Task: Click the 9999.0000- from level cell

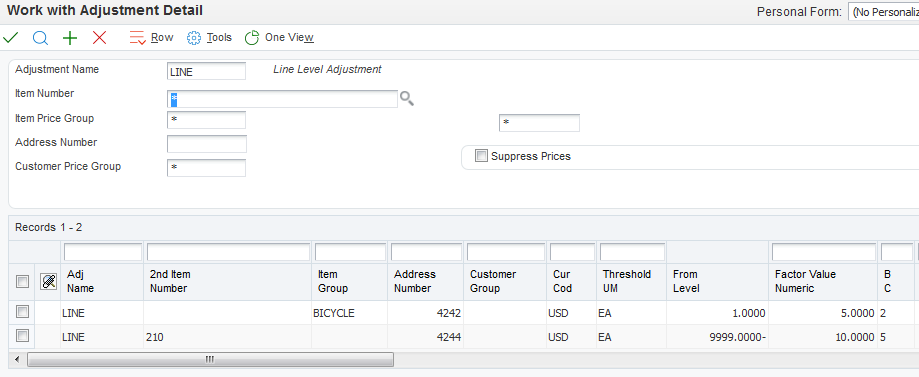Action: coord(717,337)
